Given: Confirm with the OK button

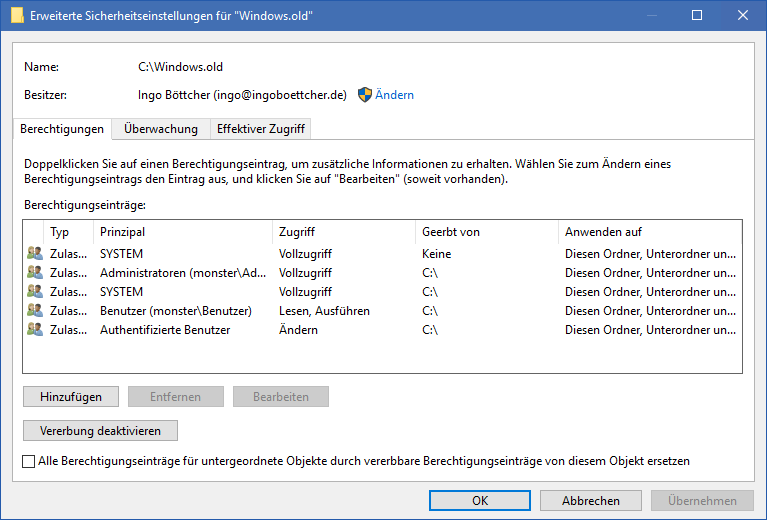Looking at the screenshot, I should click(x=480, y=500).
